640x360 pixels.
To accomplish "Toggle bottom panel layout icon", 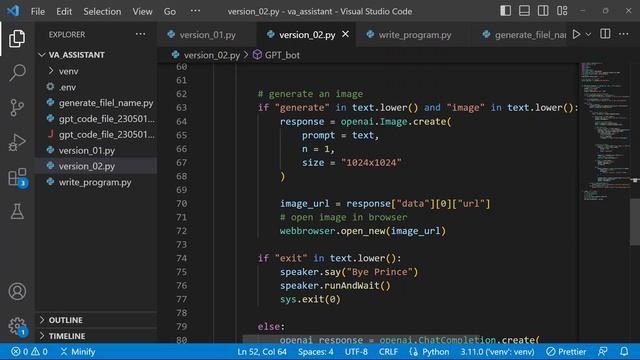I will 524,11.
